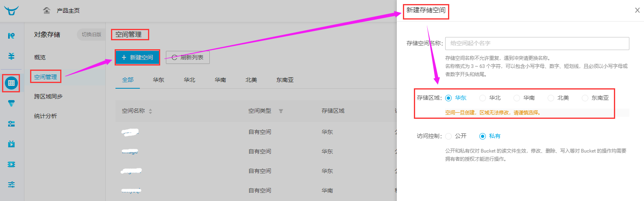
Task: Set access control to 公开
Action: (x=448, y=136)
